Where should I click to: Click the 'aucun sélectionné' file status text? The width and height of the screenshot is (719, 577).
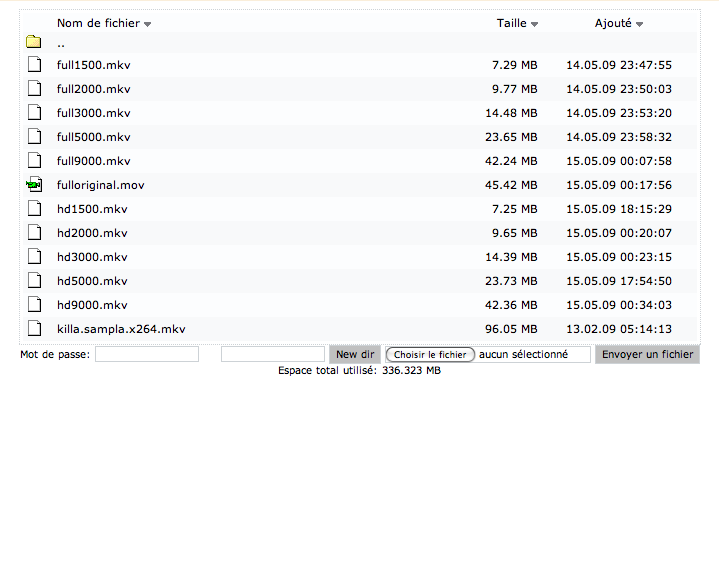(x=523, y=354)
